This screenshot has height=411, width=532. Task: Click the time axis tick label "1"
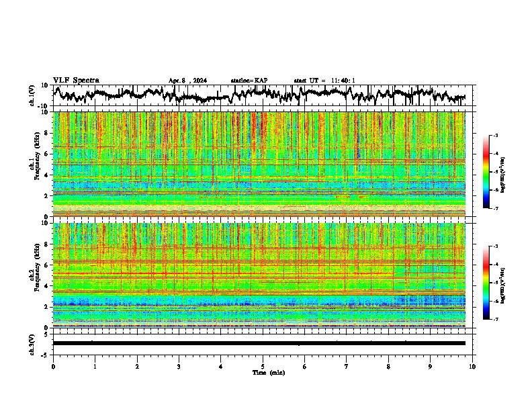(95, 367)
